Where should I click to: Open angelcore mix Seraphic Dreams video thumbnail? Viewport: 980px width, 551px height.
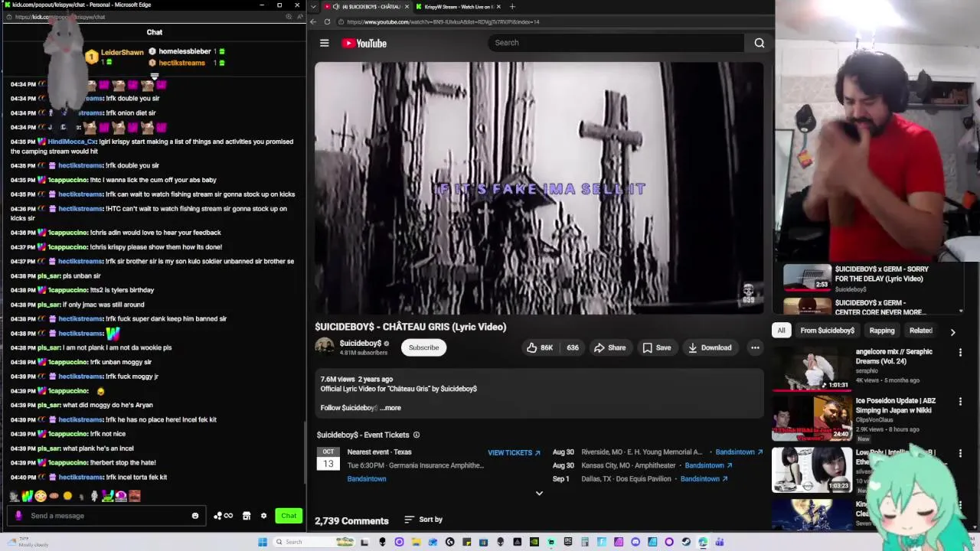tap(812, 368)
